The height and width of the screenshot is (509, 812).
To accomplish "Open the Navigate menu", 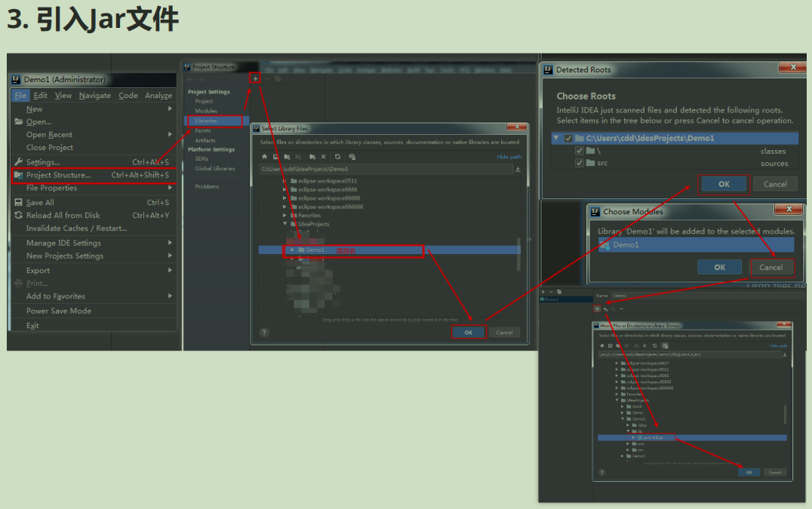I will tap(95, 96).
